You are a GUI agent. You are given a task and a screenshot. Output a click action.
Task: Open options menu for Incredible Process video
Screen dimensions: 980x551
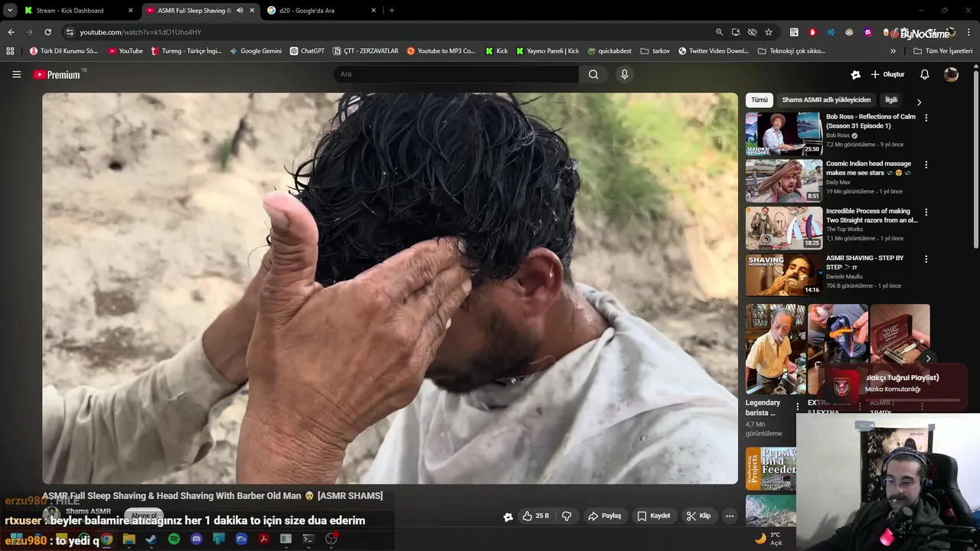coord(926,212)
